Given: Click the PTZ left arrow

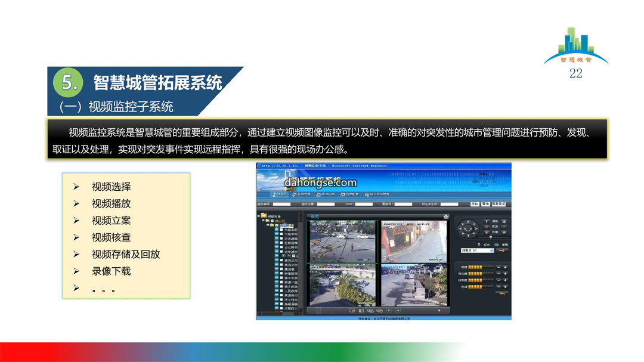Looking at the screenshot, I should click(x=460, y=228).
